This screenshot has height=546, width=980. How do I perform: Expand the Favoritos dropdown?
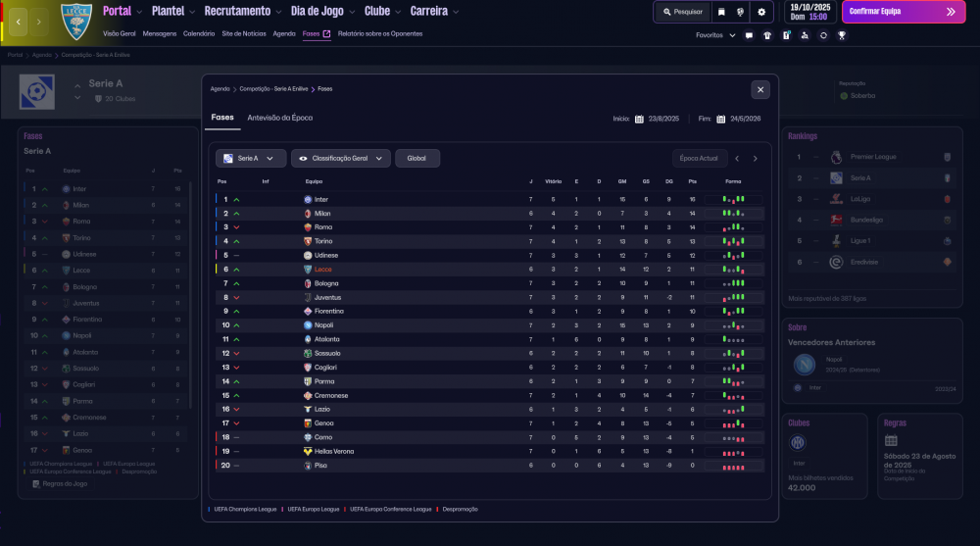[x=715, y=35]
